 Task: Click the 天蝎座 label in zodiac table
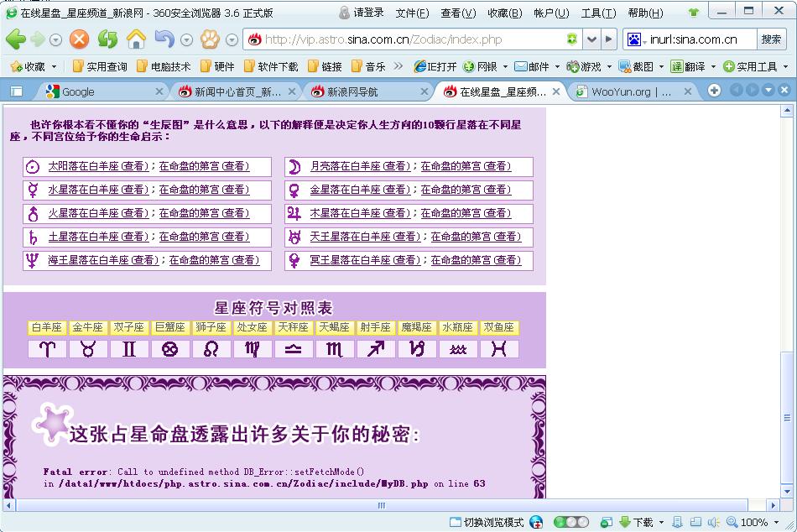coord(335,327)
